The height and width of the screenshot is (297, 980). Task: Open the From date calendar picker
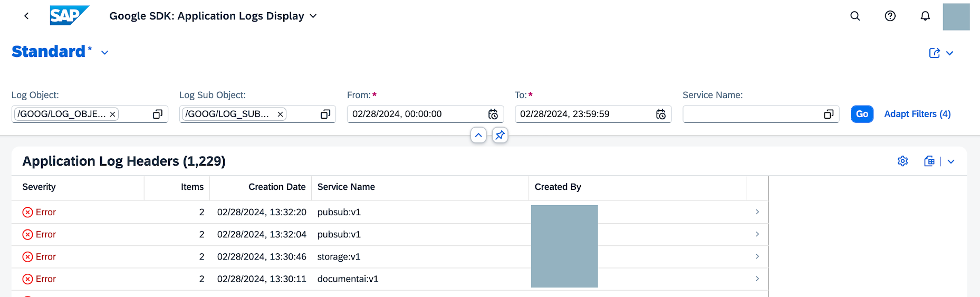tap(493, 114)
